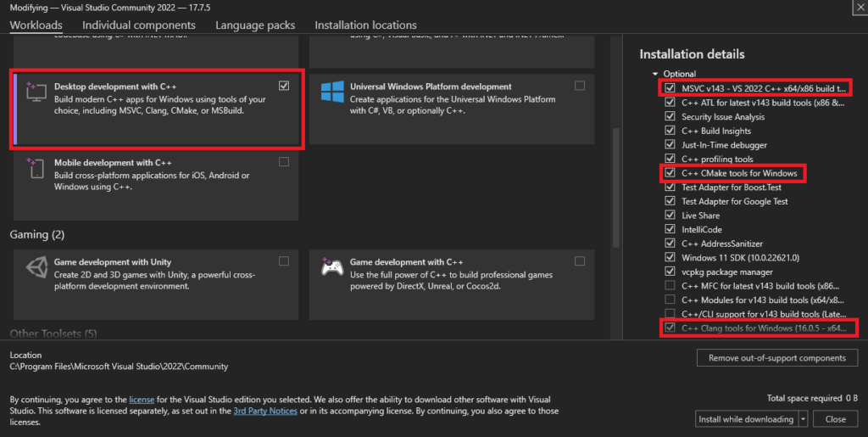Click the Unity logo icon

click(36, 267)
